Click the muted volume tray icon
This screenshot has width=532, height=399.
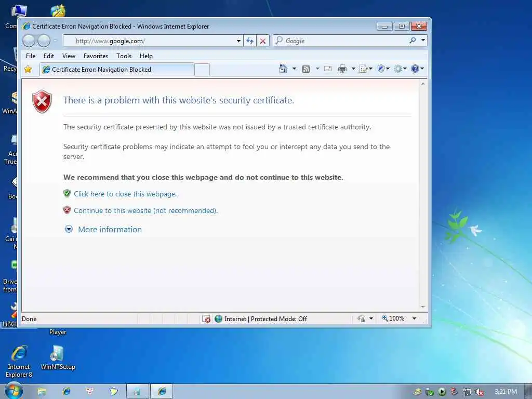480,392
